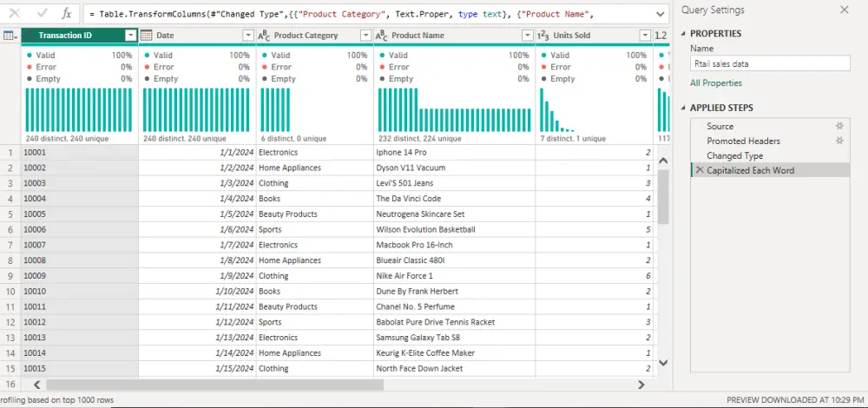Click the Beauty Products cell in row 11

[x=315, y=306]
